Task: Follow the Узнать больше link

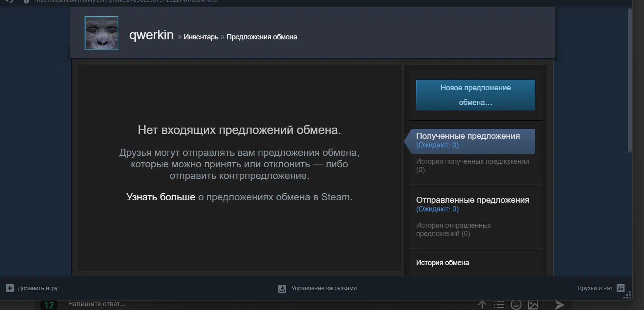Action: 161,197
